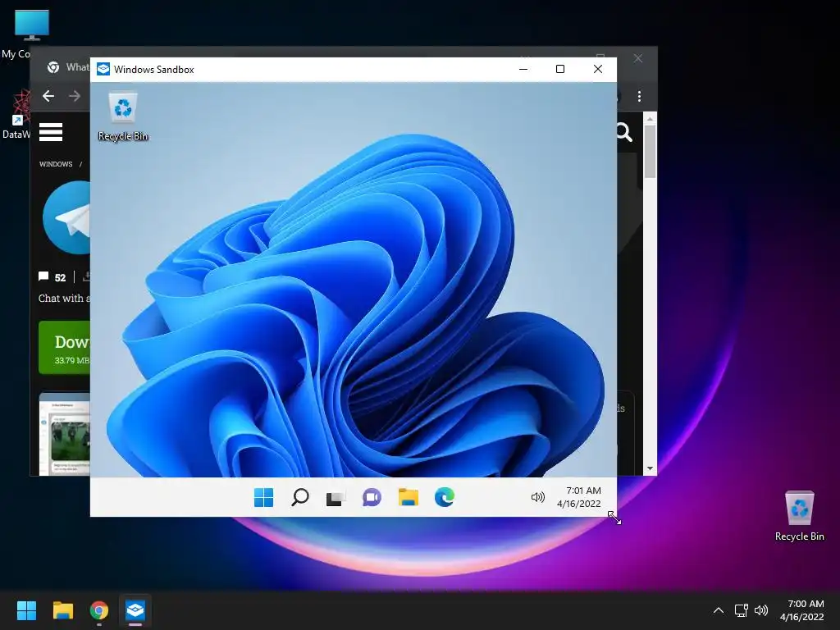This screenshot has height=630, width=840.
Task: Close the Windows Sandbox window
Action: click(x=598, y=69)
